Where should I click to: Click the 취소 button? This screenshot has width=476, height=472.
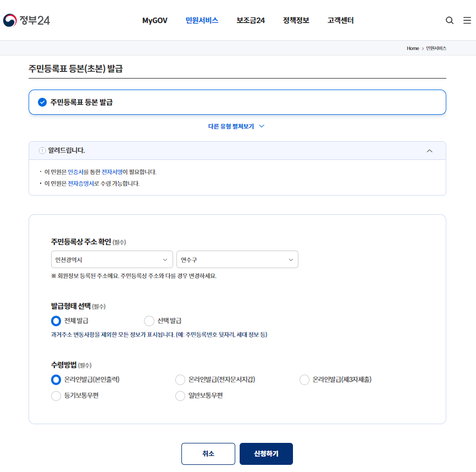(x=208, y=454)
